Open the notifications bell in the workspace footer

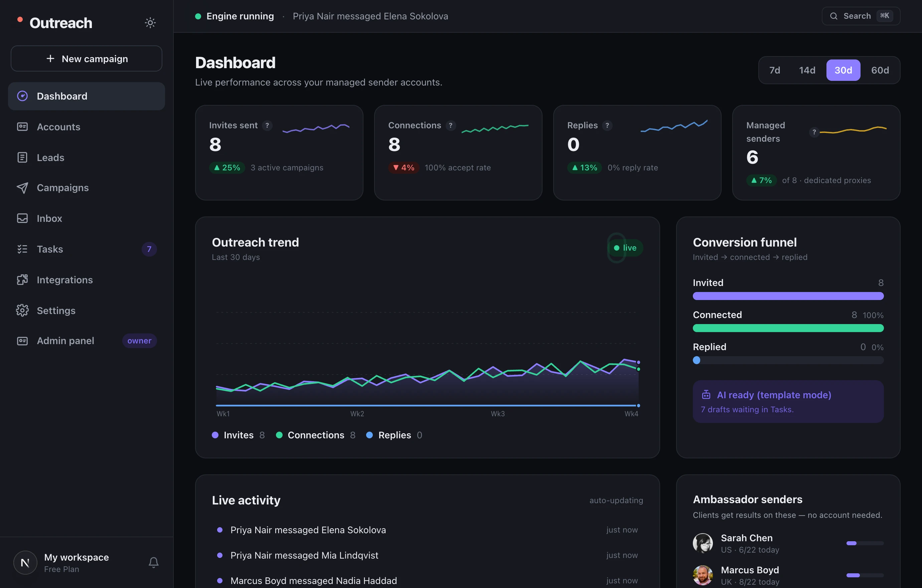pyautogui.click(x=154, y=562)
